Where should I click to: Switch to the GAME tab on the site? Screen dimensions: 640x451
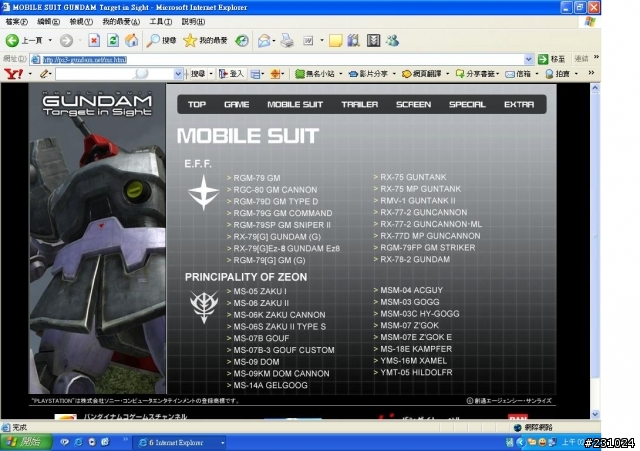pyautogui.click(x=236, y=104)
